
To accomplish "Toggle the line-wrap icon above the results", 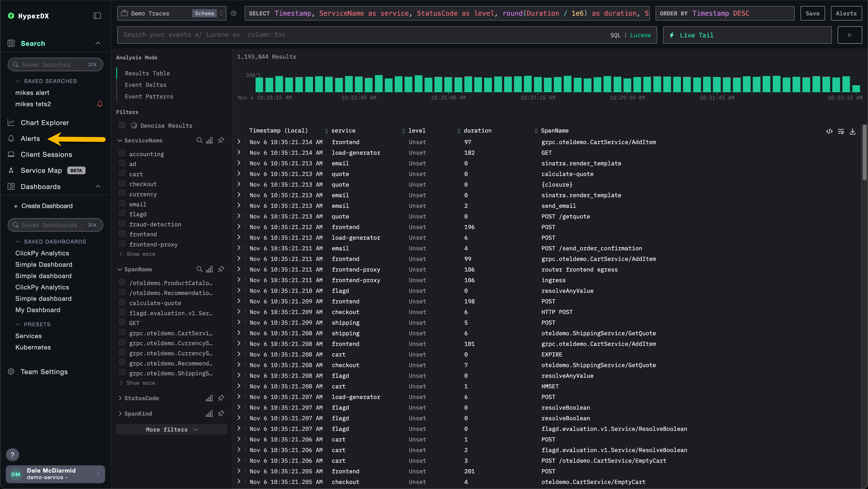I will click(841, 132).
